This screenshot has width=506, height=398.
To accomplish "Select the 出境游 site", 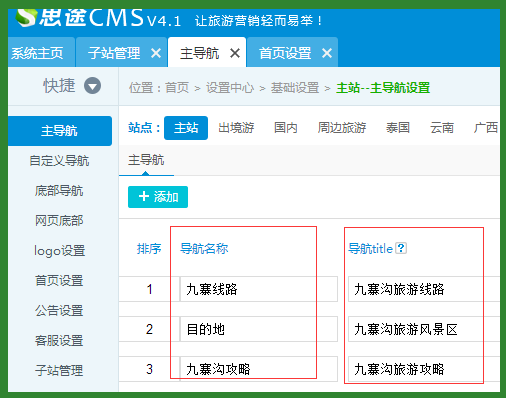I will [x=236, y=128].
